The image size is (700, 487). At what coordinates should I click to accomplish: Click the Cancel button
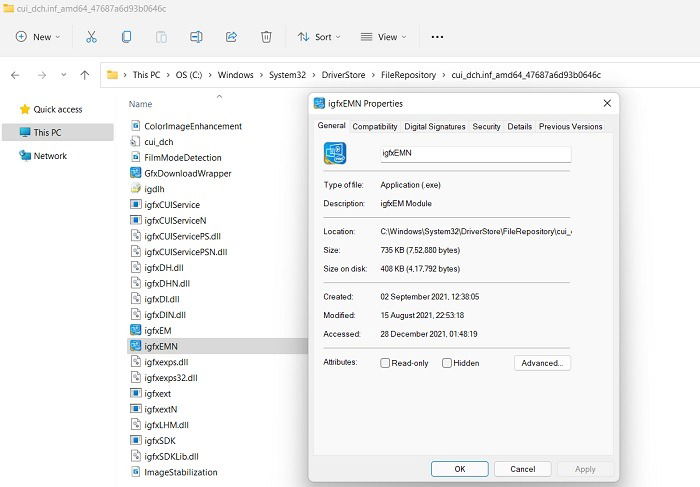522,469
